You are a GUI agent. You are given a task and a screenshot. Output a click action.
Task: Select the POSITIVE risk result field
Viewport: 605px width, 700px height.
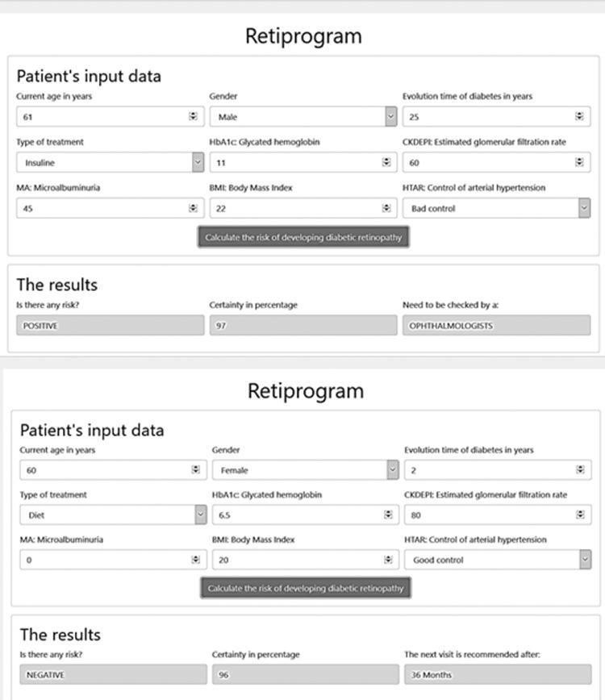pos(109,325)
